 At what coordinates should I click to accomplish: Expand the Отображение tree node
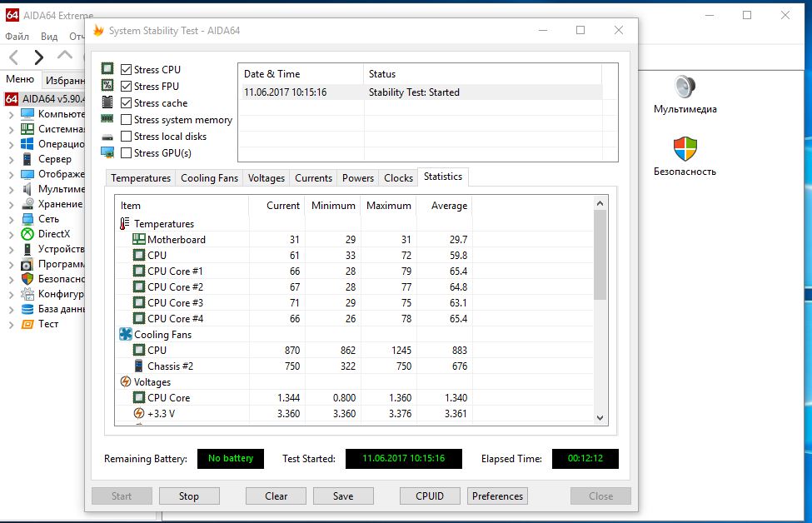pyautogui.click(x=12, y=175)
